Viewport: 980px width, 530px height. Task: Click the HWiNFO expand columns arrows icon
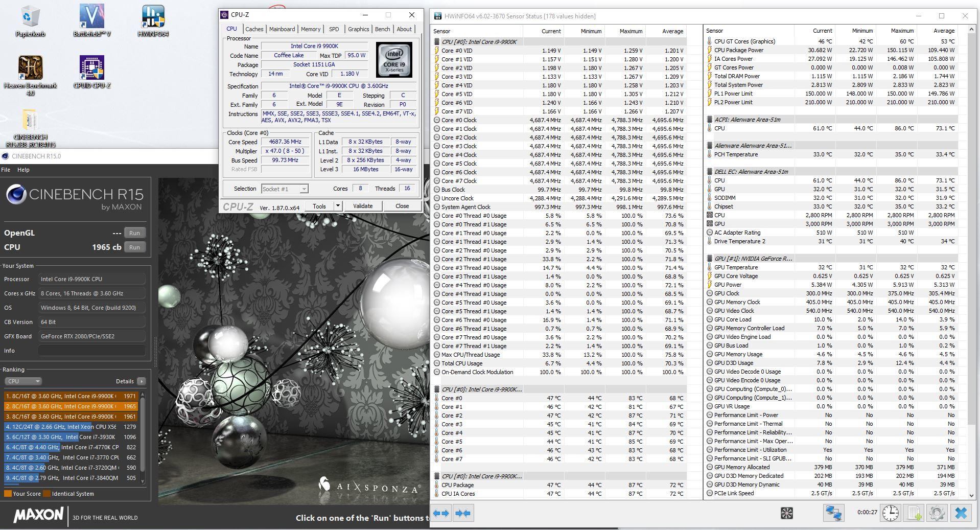point(441,513)
